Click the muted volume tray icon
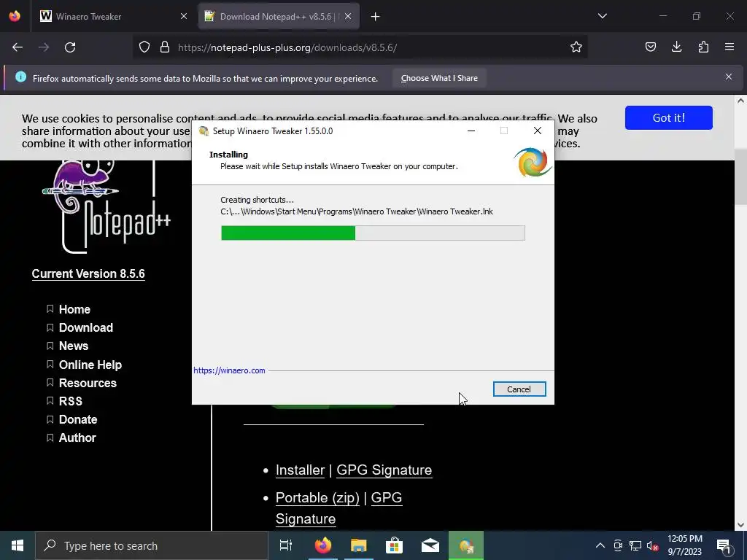The image size is (747, 560). click(x=653, y=545)
